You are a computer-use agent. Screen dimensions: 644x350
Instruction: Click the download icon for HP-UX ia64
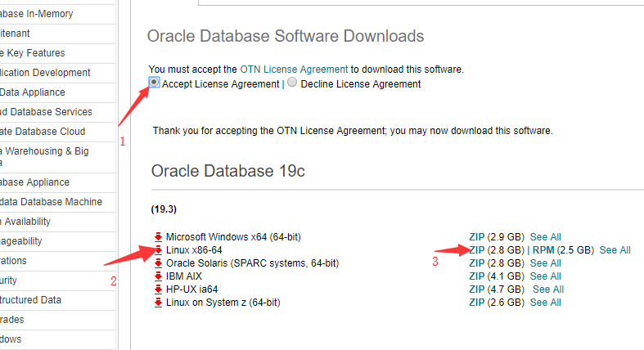click(159, 289)
